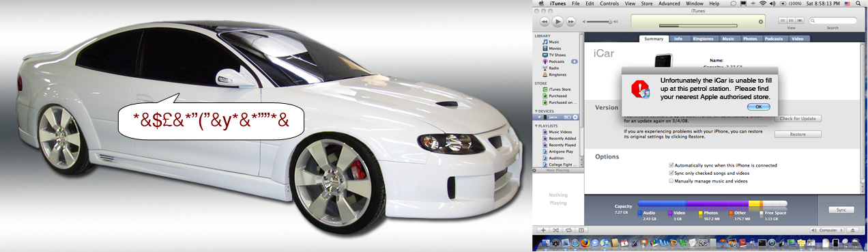Click the volume icon in menu bar
This screenshot has width=868, height=252.
tap(772, 3)
